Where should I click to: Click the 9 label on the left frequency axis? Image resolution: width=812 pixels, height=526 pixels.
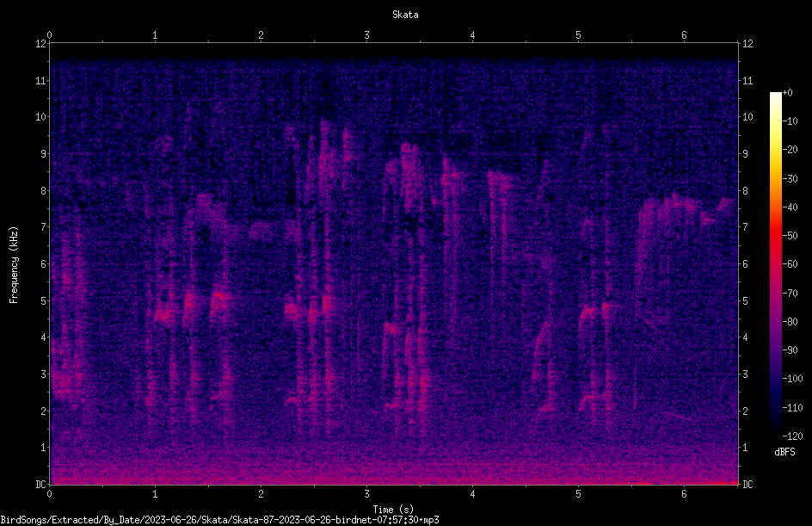[43, 154]
